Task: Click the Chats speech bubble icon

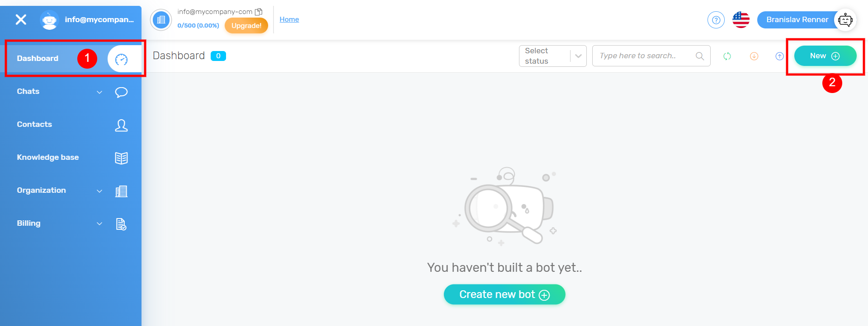Action: [121, 92]
